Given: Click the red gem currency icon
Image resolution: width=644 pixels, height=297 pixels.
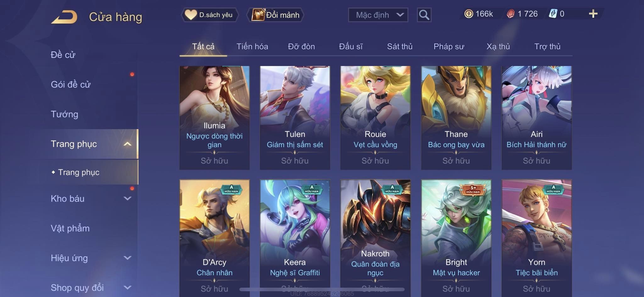Looking at the screenshot, I should tap(511, 14).
